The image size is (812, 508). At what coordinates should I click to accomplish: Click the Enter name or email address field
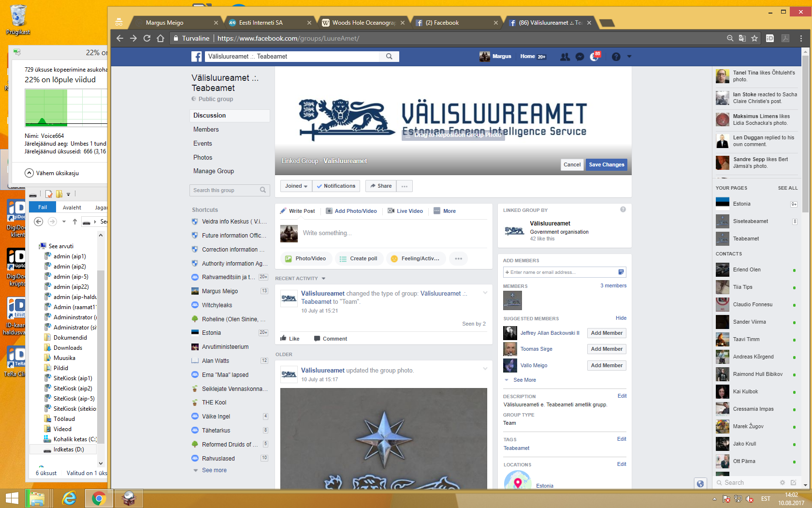click(x=565, y=272)
